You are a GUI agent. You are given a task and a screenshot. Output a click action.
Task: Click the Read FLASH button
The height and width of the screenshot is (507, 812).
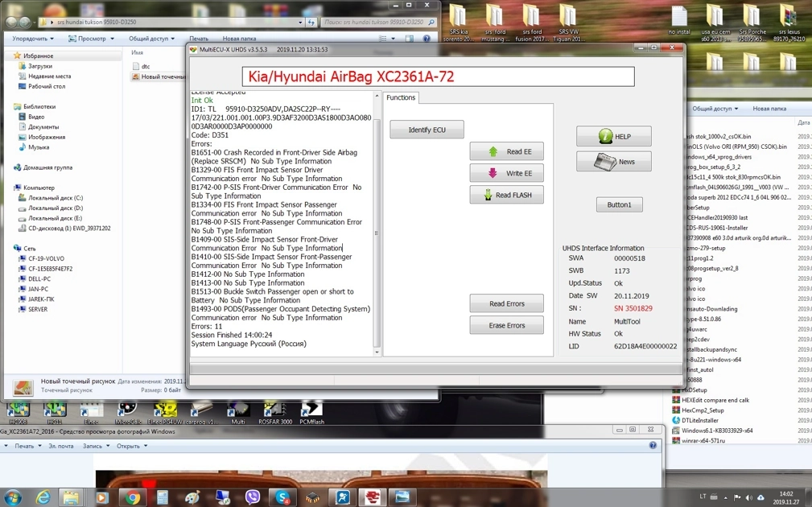(506, 195)
